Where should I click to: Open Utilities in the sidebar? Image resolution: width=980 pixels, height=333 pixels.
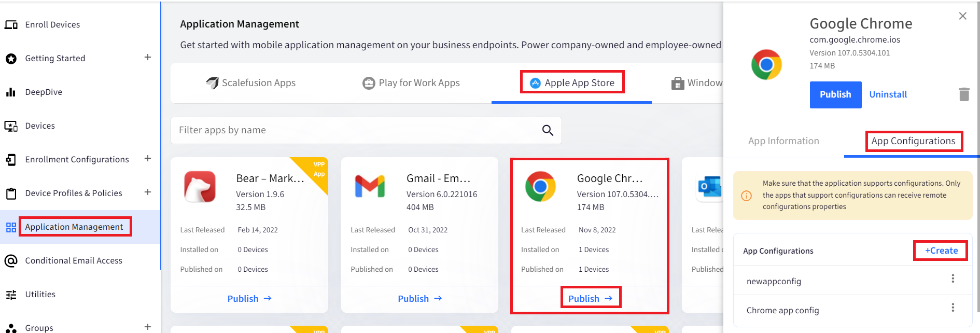(x=40, y=295)
